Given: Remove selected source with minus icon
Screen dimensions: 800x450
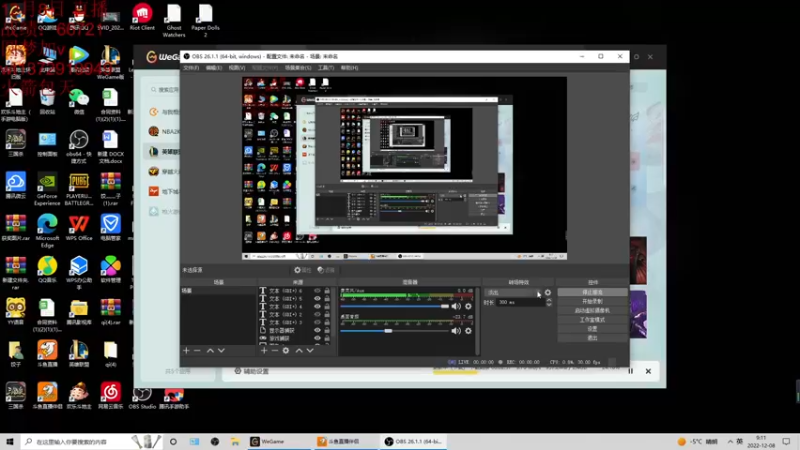Looking at the screenshot, I should coord(275,351).
